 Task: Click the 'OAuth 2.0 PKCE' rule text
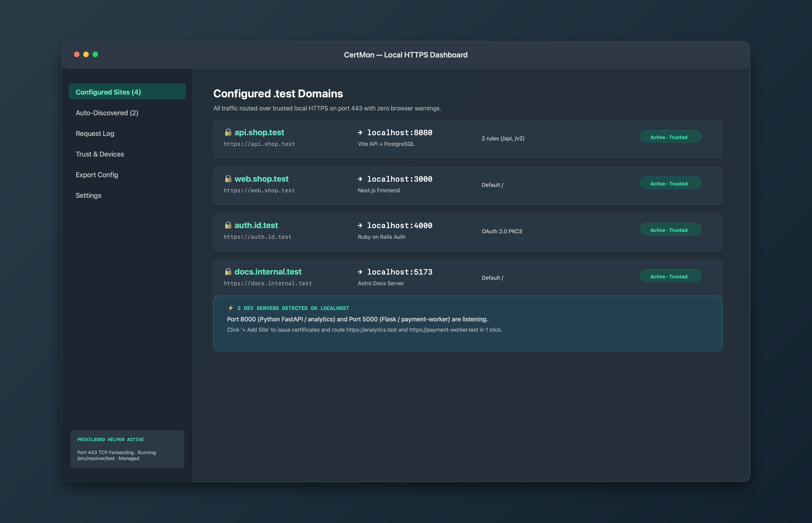click(x=502, y=232)
